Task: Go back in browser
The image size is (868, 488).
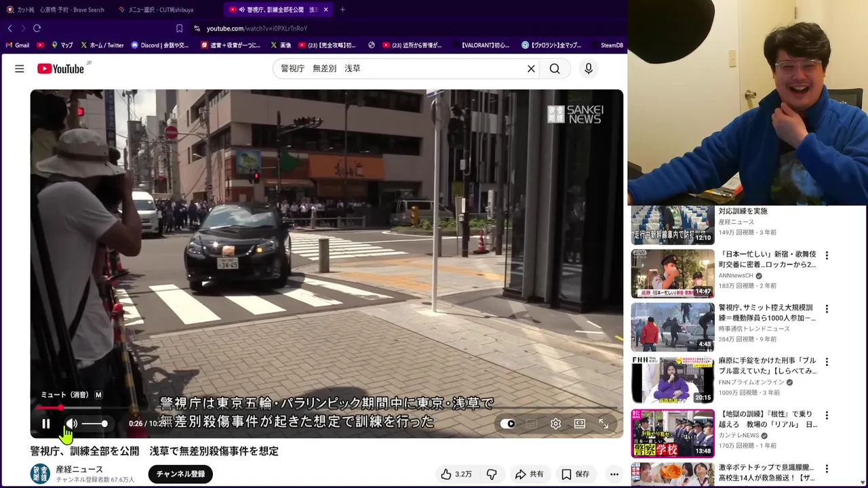Action: (x=9, y=28)
